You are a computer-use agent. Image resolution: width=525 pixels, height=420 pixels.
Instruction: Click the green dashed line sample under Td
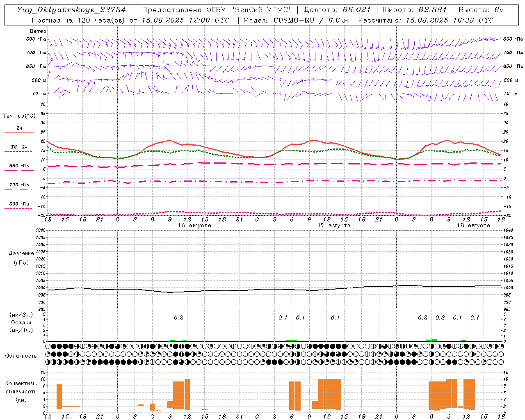18,152
